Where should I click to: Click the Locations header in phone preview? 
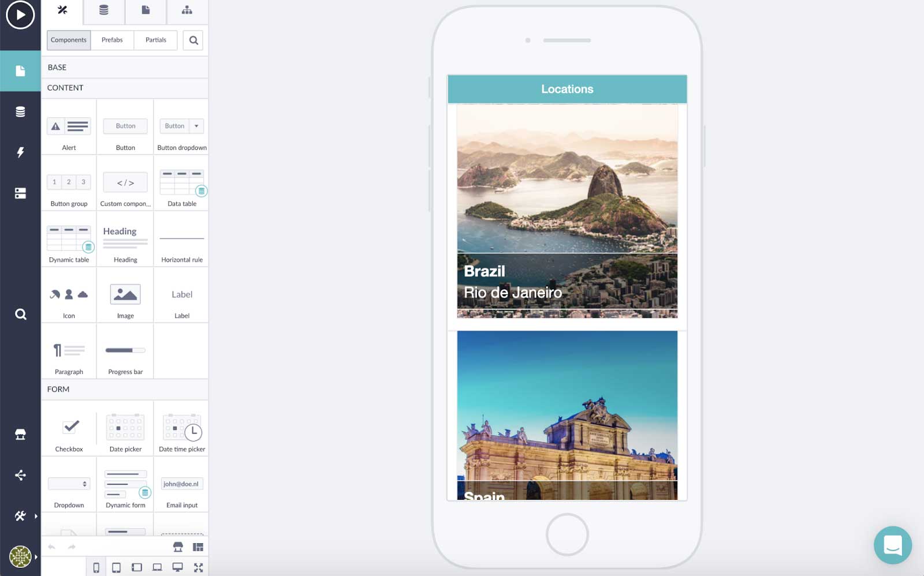coord(567,89)
